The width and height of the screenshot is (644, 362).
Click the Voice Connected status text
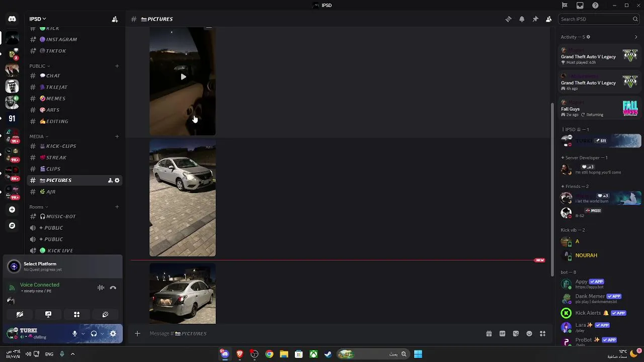tap(40, 285)
